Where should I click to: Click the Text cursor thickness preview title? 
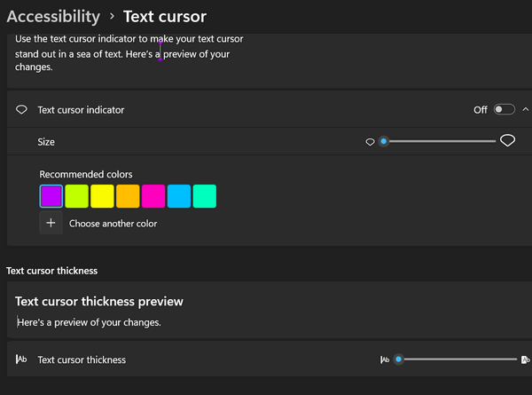point(99,301)
